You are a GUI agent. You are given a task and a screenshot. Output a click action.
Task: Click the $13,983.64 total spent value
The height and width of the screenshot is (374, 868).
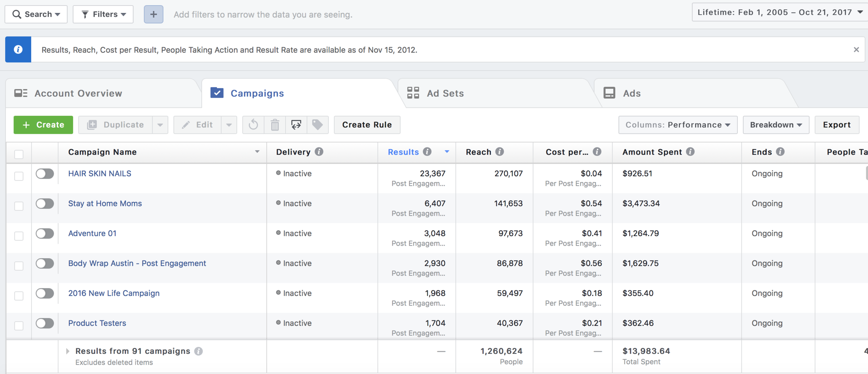coord(646,351)
